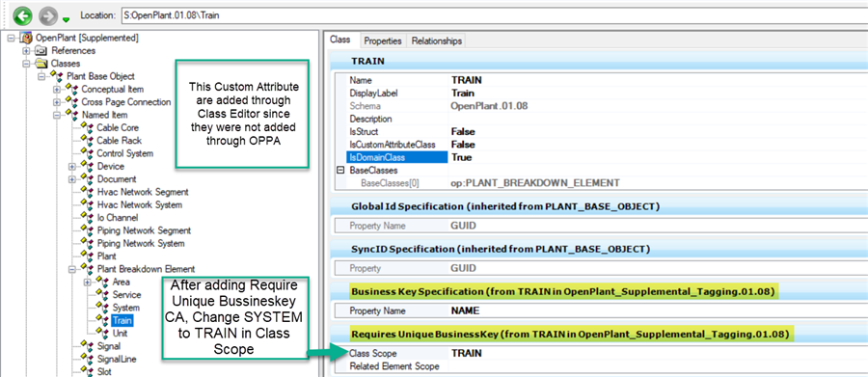Click the Plant class icon
The height and width of the screenshot is (377, 868).
(x=88, y=256)
